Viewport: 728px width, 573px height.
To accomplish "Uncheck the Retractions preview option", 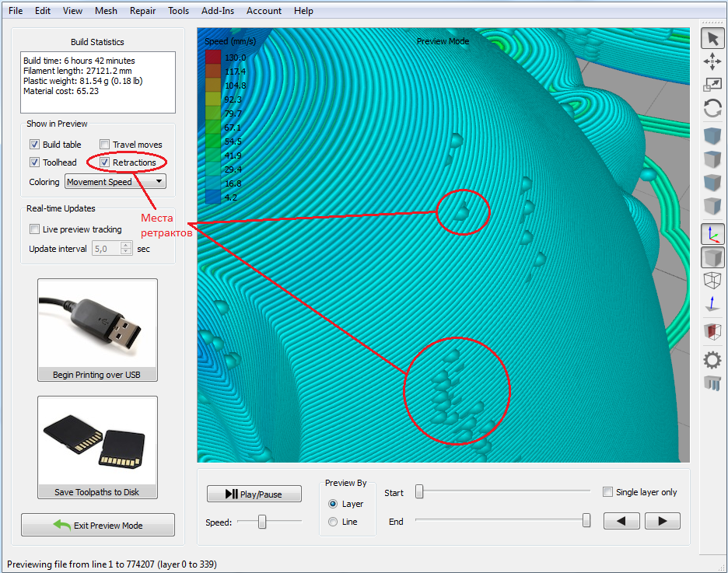I will [x=105, y=162].
